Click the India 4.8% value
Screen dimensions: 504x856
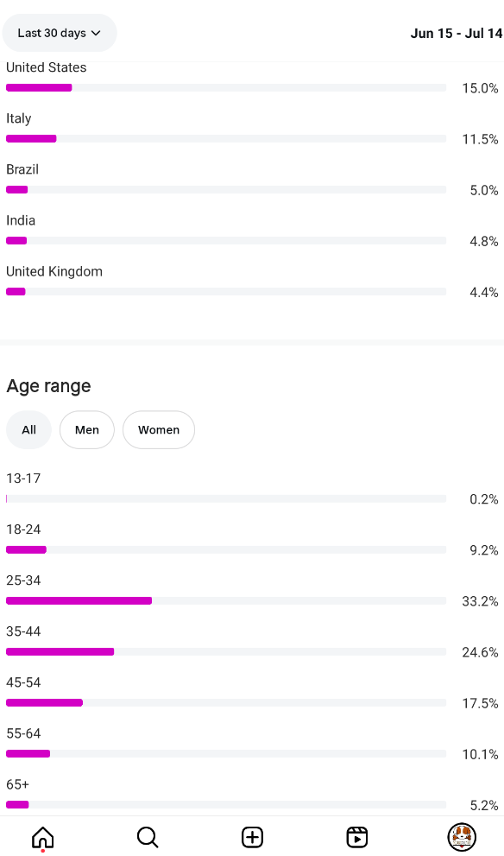tap(484, 241)
